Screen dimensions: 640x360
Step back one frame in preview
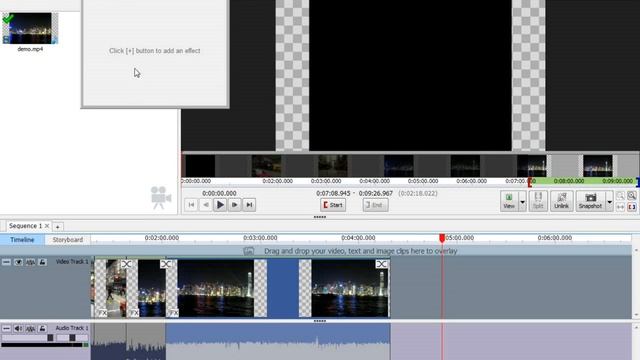206,205
